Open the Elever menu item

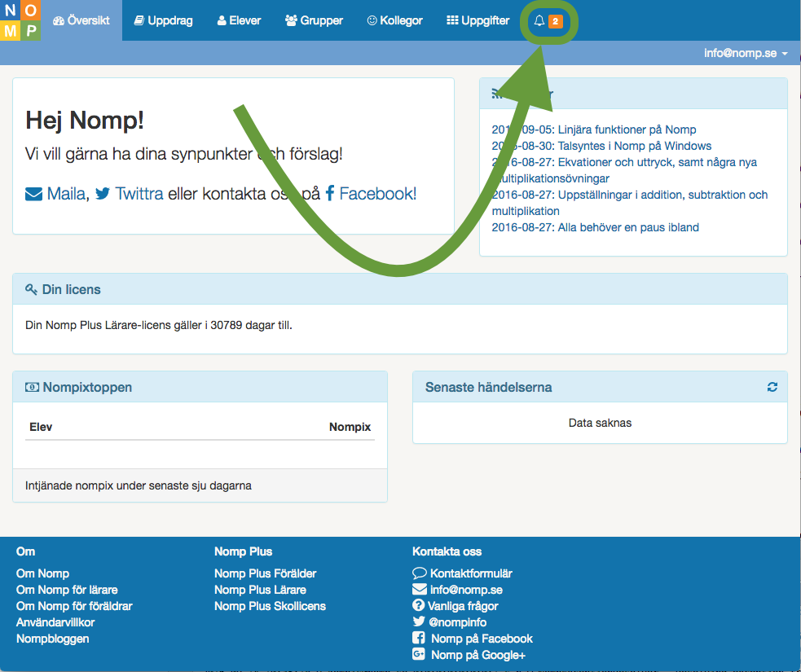[239, 20]
